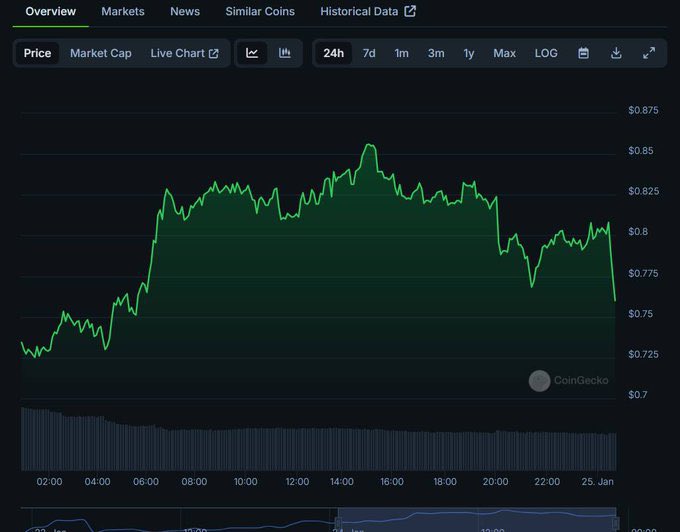The width and height of the screenshot is (680, 532).
Task: Select the line chart icon
Action: (x=252, y=53)
